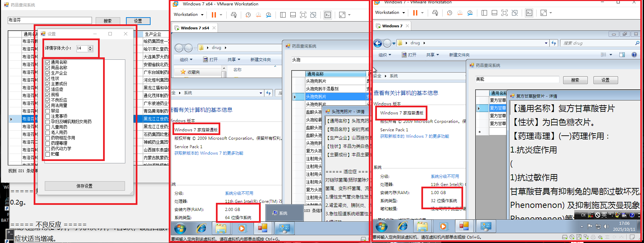Uncheck the 通用名称 checkbox
Screen dimensions: 644x243
point(48,62)
